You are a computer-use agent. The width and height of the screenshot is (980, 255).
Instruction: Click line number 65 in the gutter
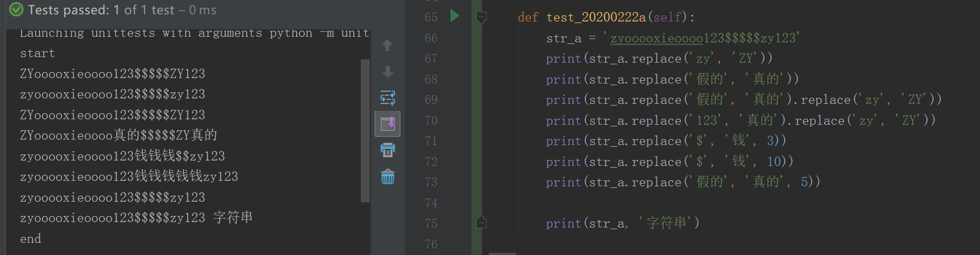click(x=431, y=18)
